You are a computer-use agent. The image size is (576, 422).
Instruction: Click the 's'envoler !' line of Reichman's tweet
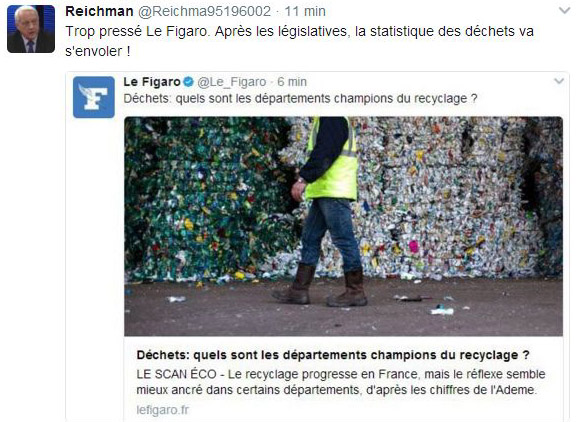click(98, 51)
